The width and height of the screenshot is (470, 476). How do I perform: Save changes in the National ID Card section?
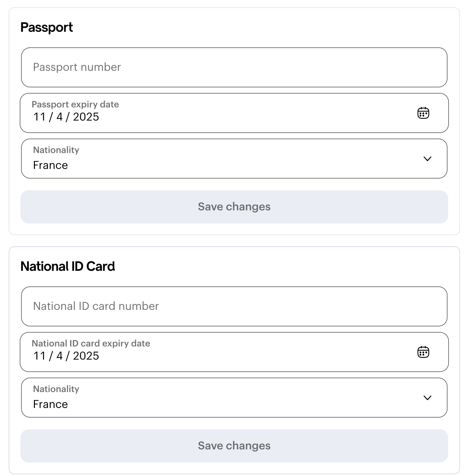(x=234, y=446)
